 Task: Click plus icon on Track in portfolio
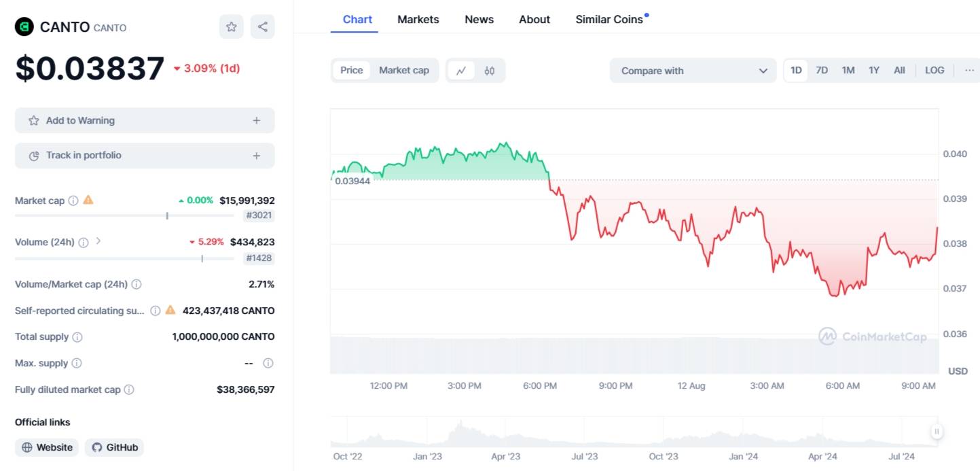coord(257,156)
